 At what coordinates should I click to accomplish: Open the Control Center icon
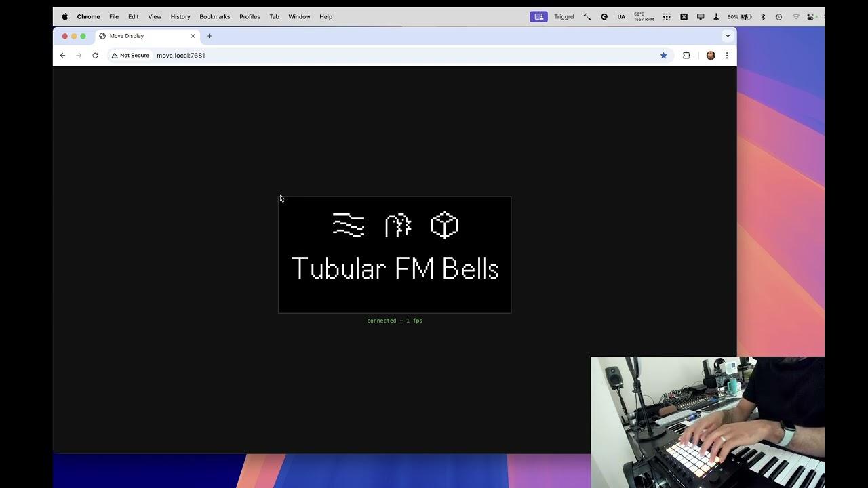810,16
